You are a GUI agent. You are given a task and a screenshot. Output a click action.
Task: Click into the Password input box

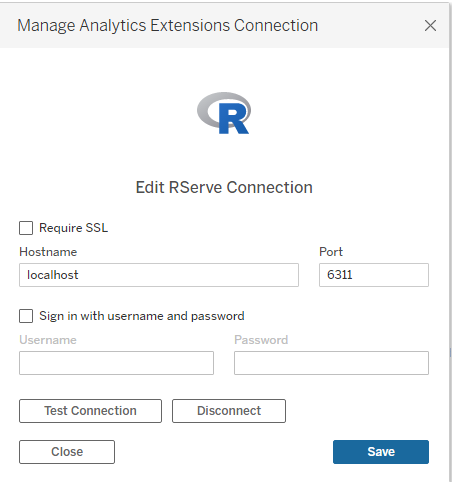click(x=331, y=363)
